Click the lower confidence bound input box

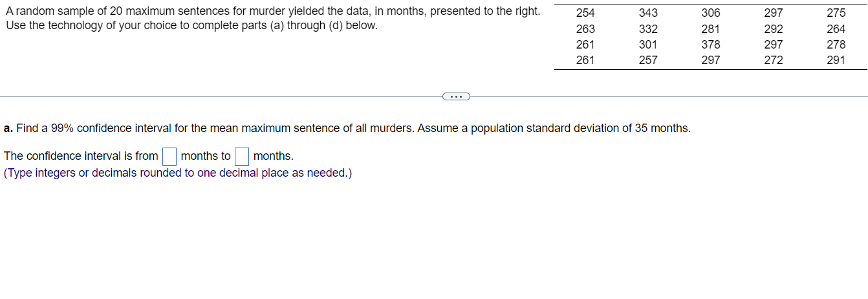(x=169, y=157)
